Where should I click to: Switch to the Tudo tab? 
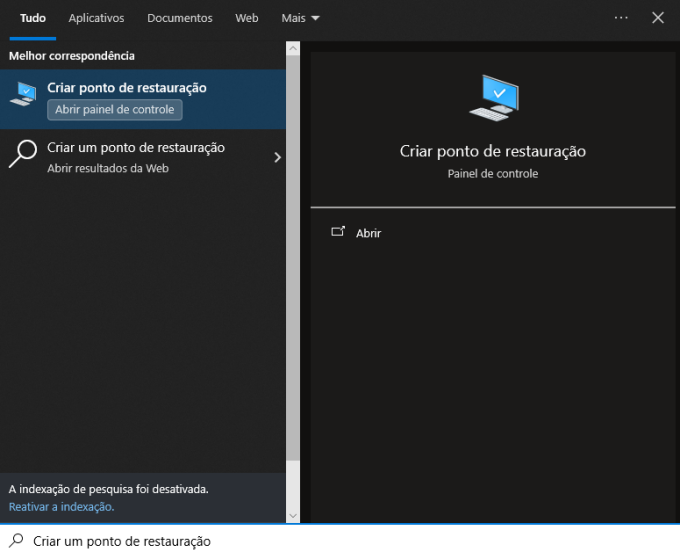33,18
